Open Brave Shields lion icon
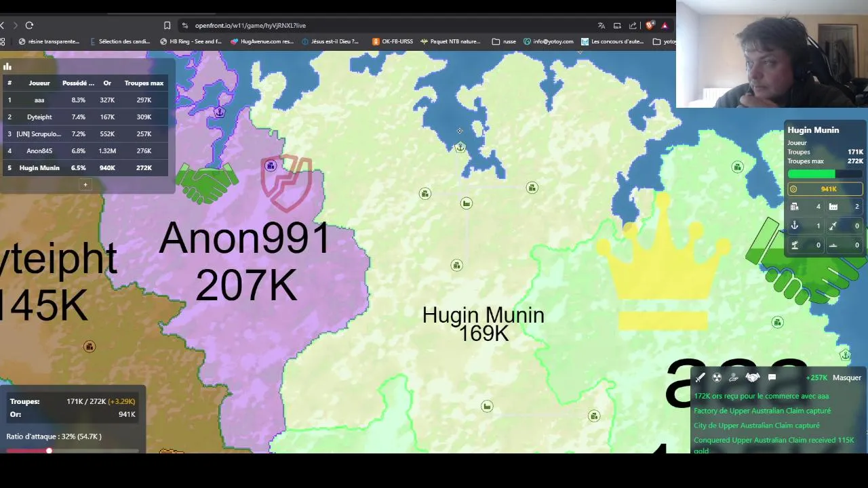868x488 pixels. click(650, 25)
